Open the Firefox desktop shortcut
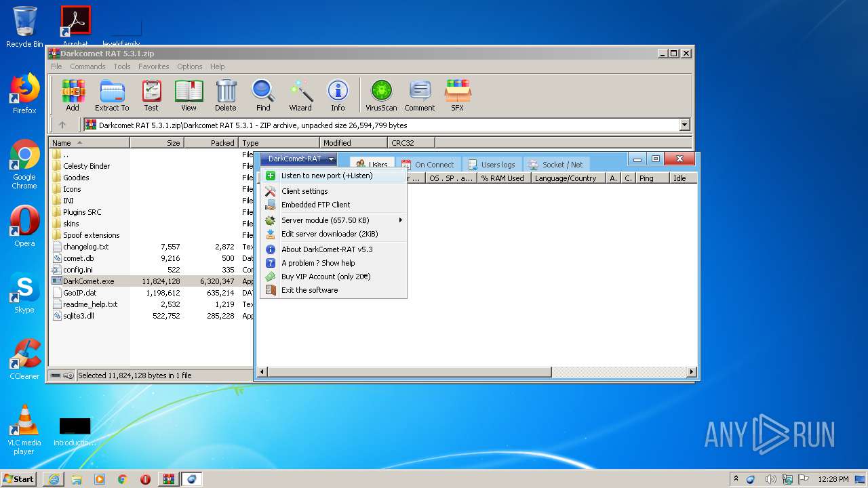The height and width of the screenshot is (488, 868). tap(24, 94)
